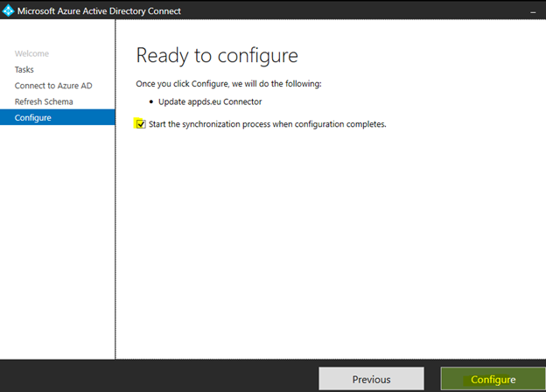
Task: Click the green Configure button
Action: click(x=493, y=379)
